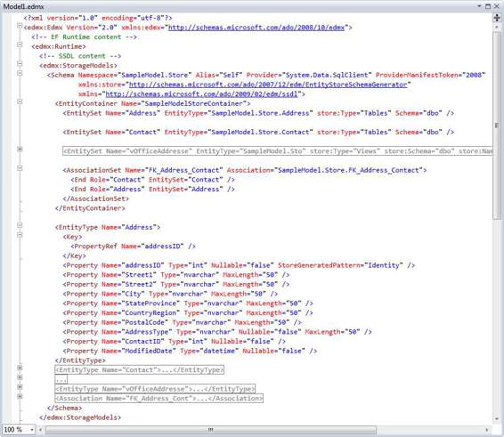Click the horizontal scrollbar right arrow
This screenshot has height=437, width=504.
[487, 430]
